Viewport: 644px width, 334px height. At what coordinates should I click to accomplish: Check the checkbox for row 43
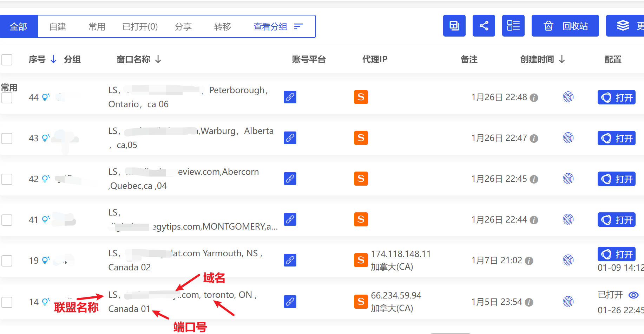point(7,139)
